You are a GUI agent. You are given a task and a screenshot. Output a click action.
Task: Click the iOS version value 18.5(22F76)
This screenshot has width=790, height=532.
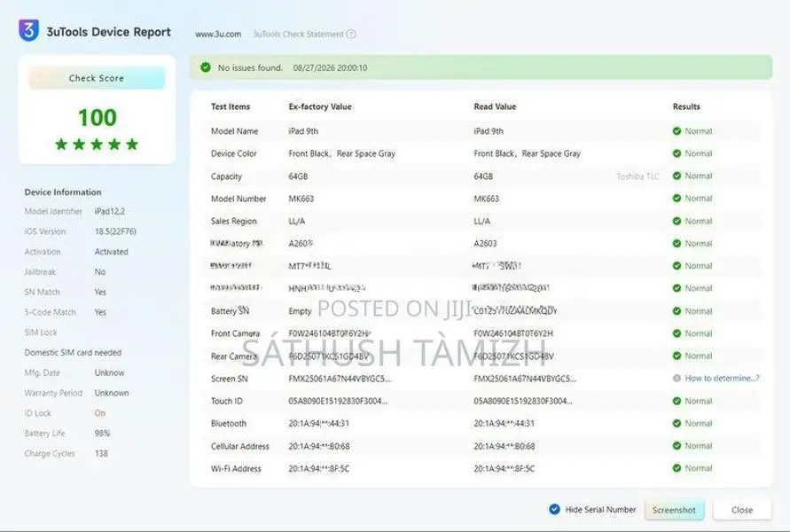[x=115, y=231]
